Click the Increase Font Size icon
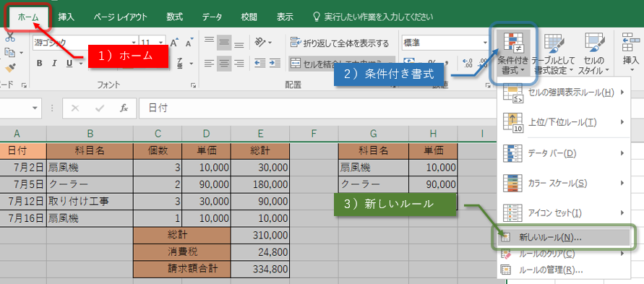Screen dimensions: 644x284 pyautogui.click(x=174, y=43)
